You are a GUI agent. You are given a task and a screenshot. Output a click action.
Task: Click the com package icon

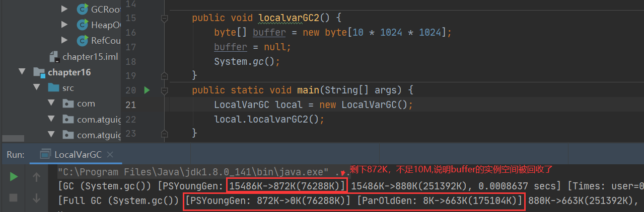(x=68, y=103)
